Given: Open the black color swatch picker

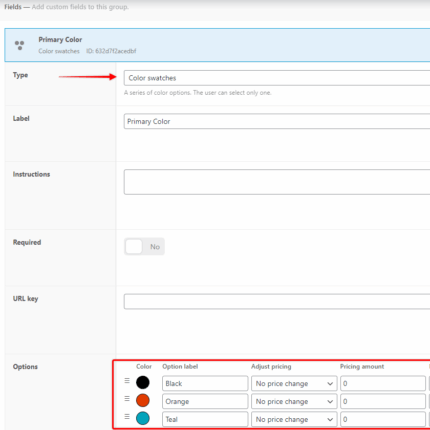Looking at the screenshot, I should coord(143,382).
